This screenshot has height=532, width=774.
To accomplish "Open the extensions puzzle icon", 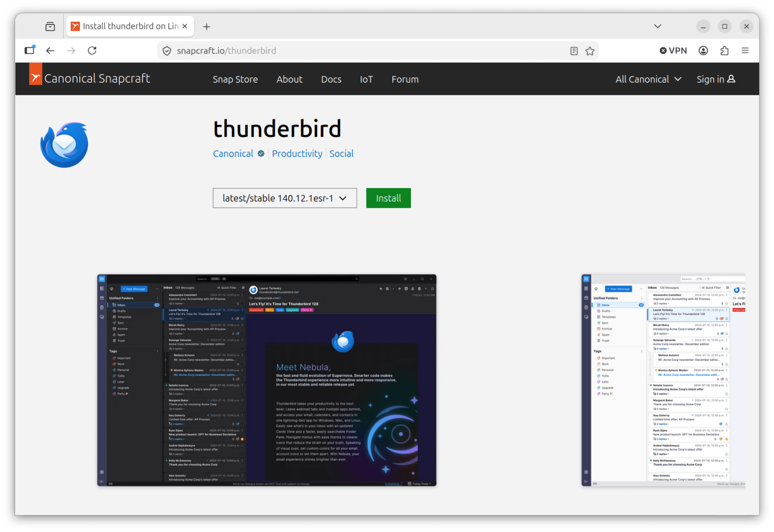I will [x=724, y=51].
